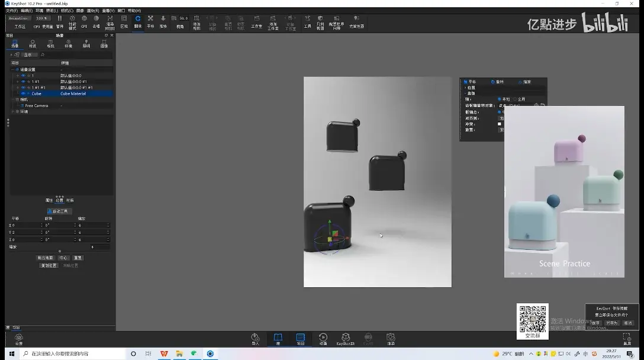Screen dimensions: 644x360
Task: Select 全局 global axis radio button
Action: click(514, 99)
